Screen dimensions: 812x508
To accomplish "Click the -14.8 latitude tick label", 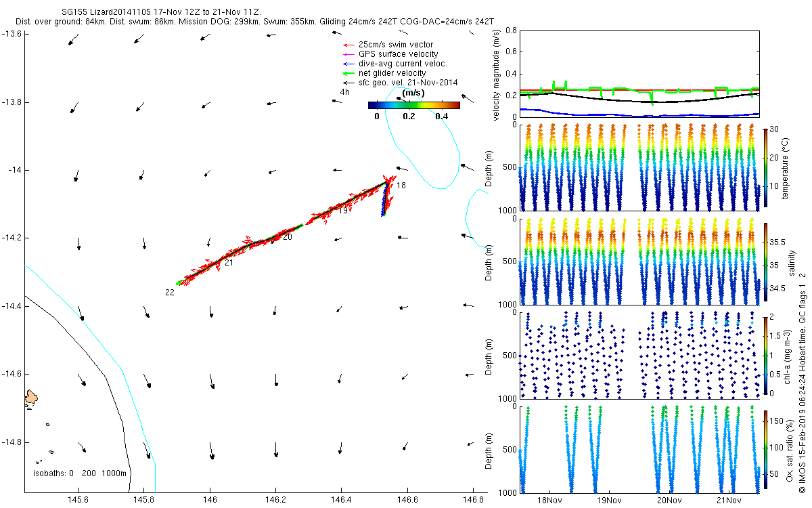I will coord(12,442).
